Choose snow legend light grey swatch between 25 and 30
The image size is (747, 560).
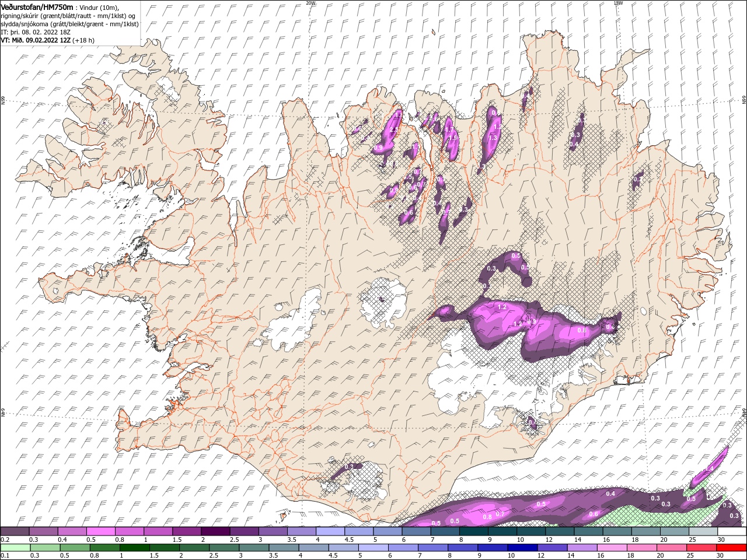(704, 531)
